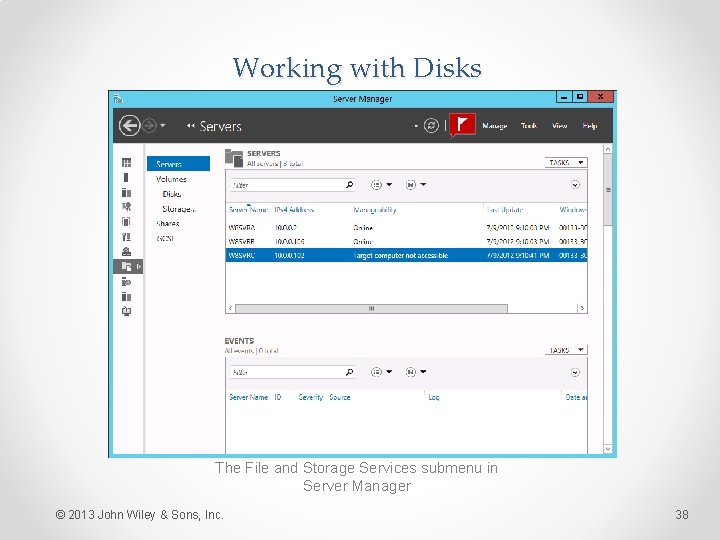Sort Events by Log column
The height and width of the screenshot is (540, 720).
[x=434, y=397]
